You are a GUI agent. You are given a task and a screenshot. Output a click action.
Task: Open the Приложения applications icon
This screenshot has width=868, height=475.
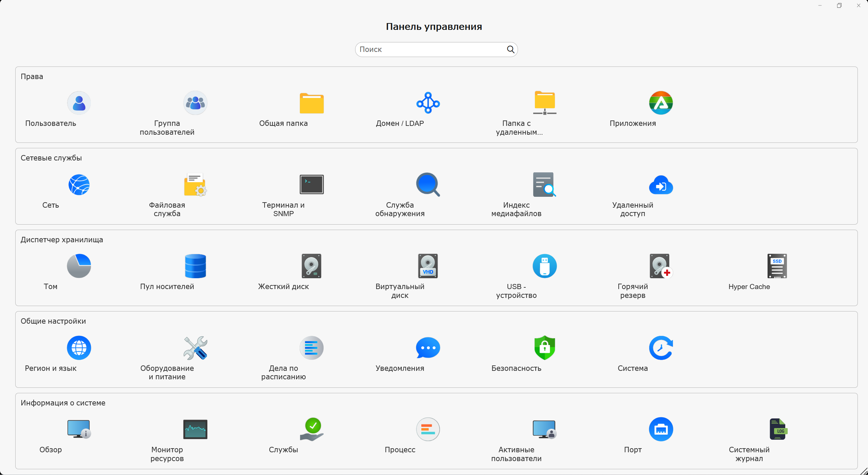661,103
